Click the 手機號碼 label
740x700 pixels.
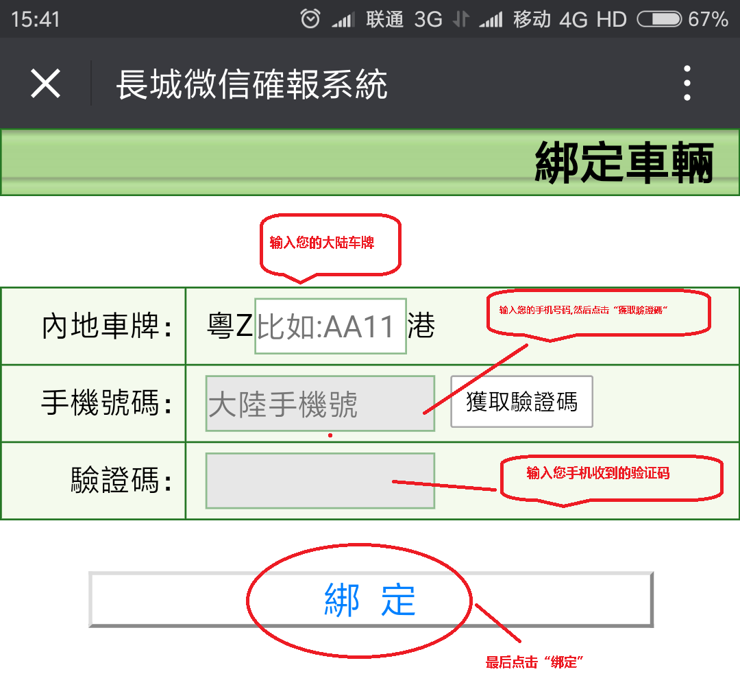[x=107, y=403]
